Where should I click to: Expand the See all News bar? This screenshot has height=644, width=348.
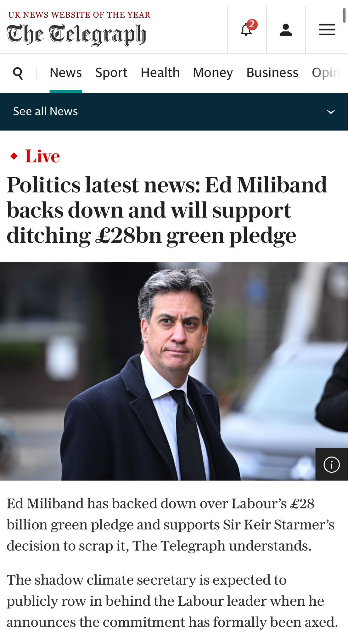click(x=174, y=112)
